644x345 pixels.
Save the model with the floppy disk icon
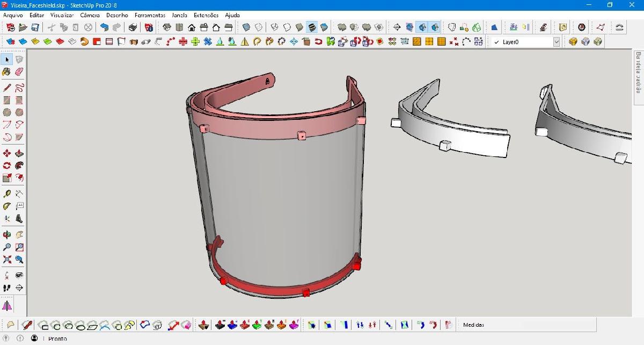[x=35, y=27]
